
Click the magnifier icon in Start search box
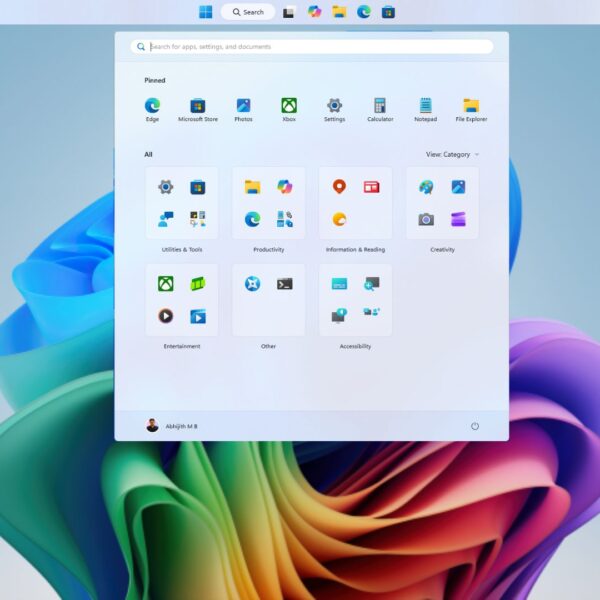click(x=141, y=47)
